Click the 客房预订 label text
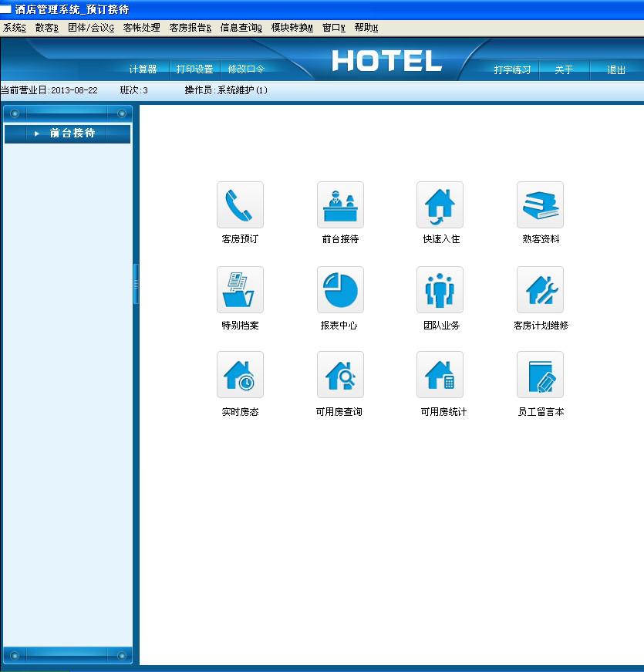The image size is (644, 672). pos(240,239)
